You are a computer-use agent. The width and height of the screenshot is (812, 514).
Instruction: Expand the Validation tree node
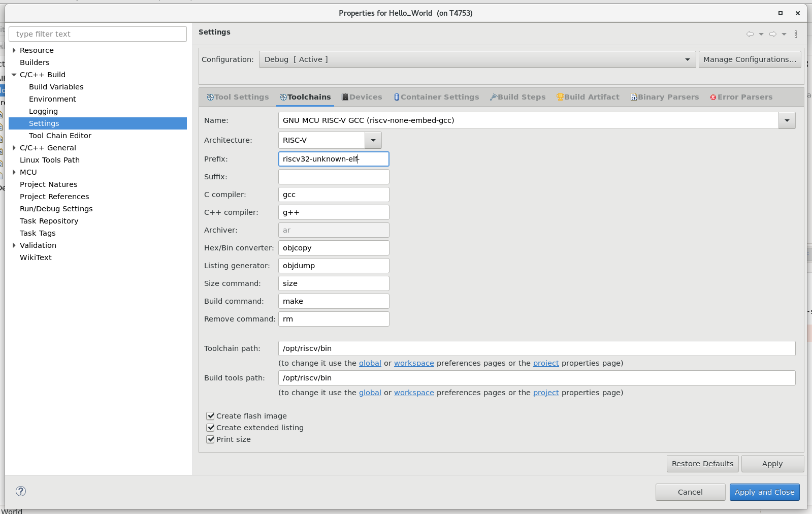[x=14, y=245]
